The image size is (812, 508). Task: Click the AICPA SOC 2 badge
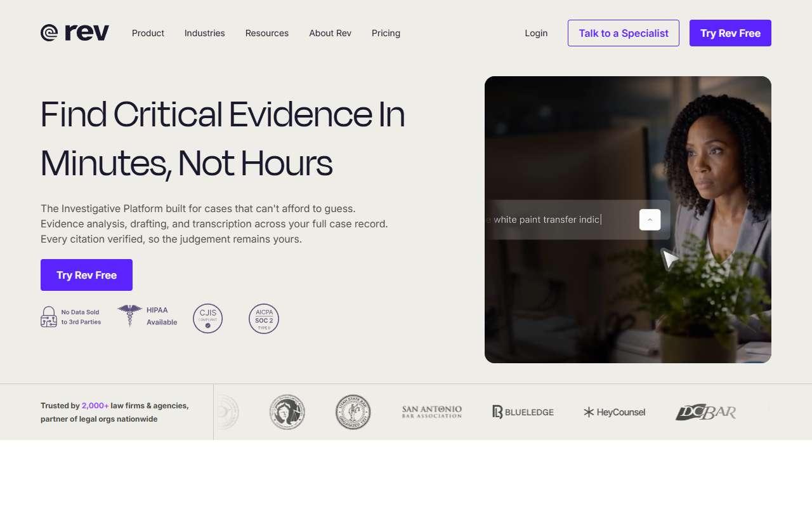[264, 319]
